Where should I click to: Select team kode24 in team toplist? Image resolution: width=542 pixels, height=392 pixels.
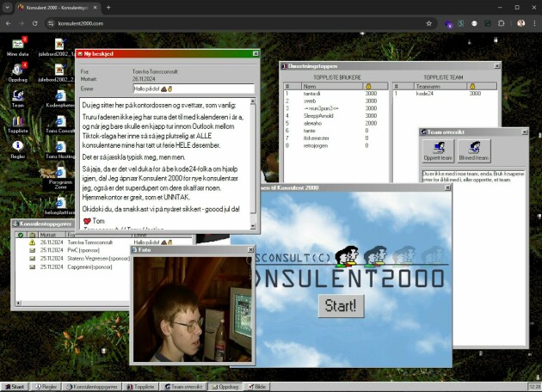[x=445, y=94]
